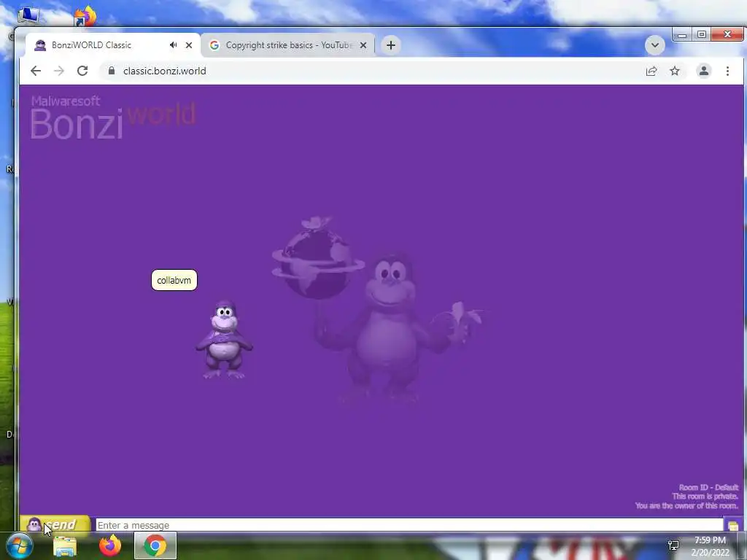Open the Computer desktop icon
The width and height of the screenshot is (747, 560).
click(28, 15)
